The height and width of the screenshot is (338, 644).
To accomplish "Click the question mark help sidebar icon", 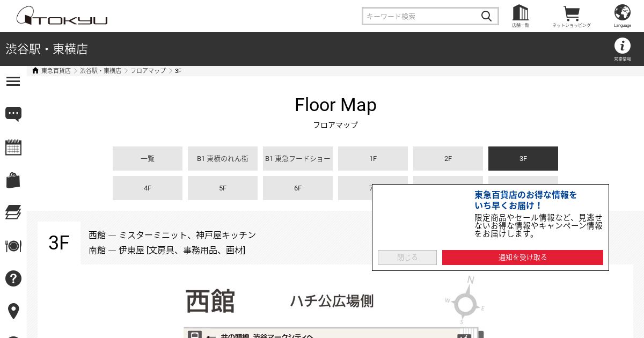I will pyautogui.click(x=13, y=278).
